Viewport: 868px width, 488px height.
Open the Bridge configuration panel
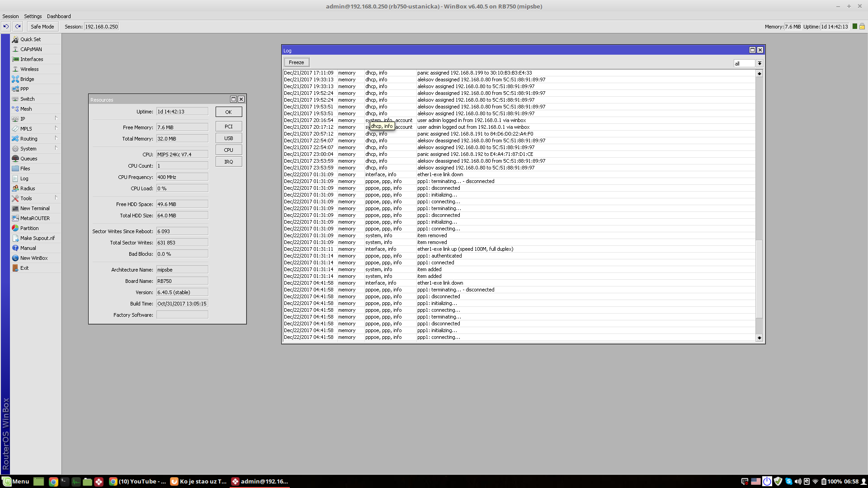pyautogui.click(x=26, y=79)
